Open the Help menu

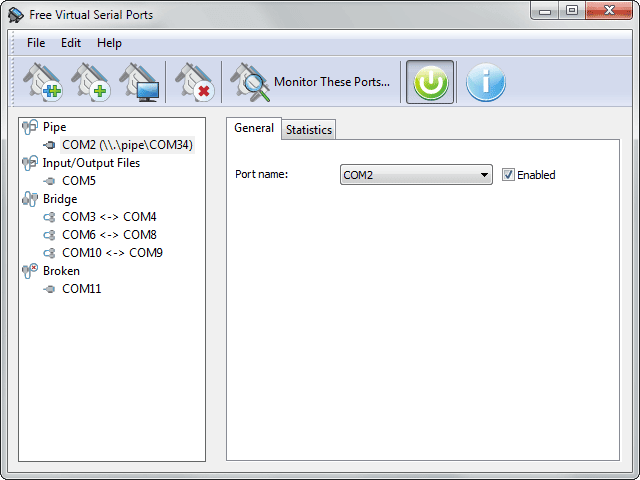(x=109, y=43)
